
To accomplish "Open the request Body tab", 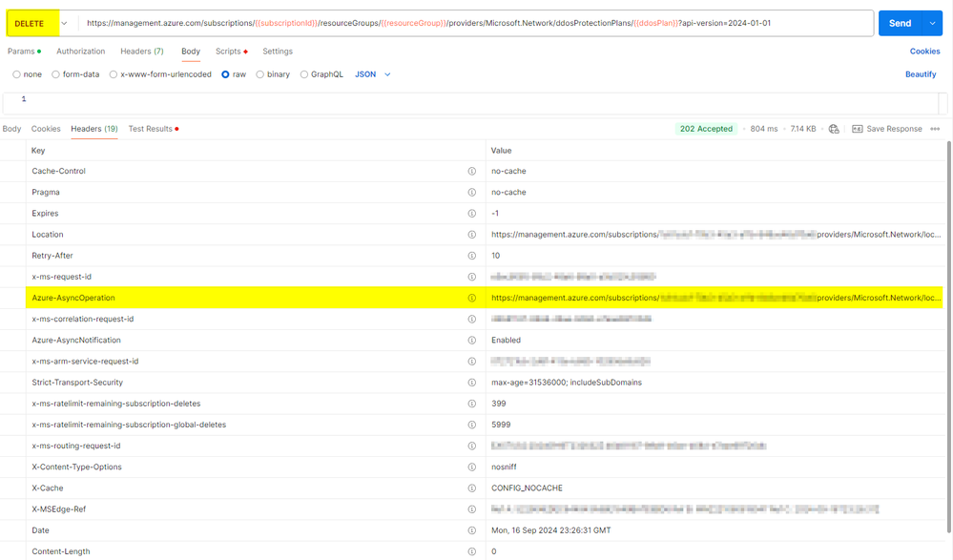I will [x=191, y=52].
